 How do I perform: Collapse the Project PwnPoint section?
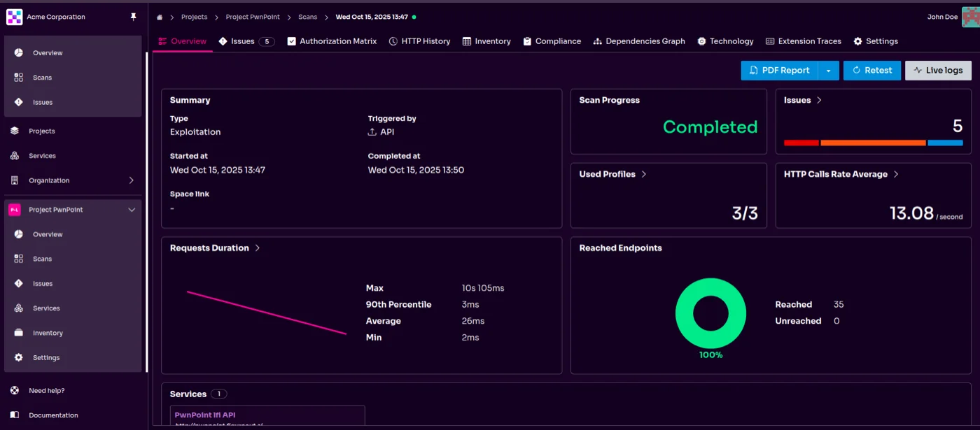point(132,209)
